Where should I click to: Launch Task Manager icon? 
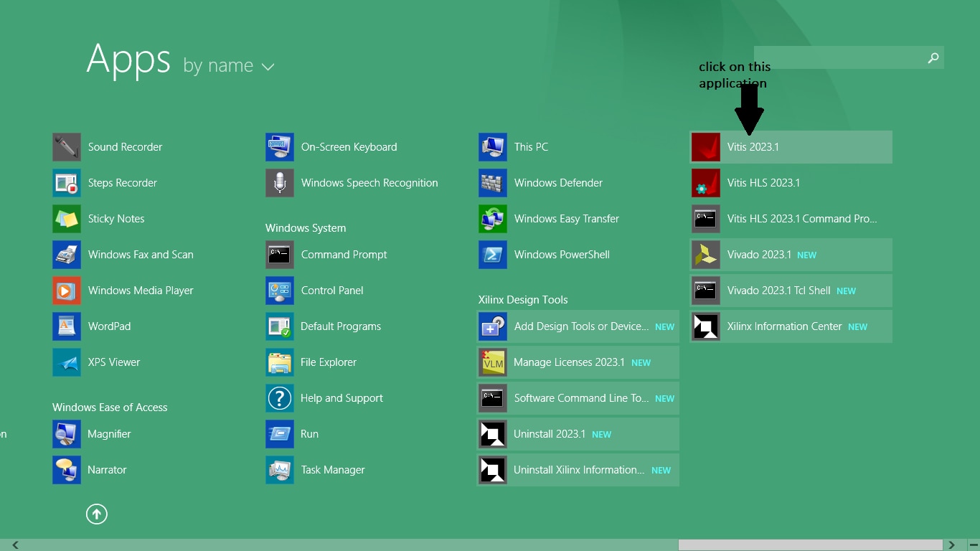(280, 470)
